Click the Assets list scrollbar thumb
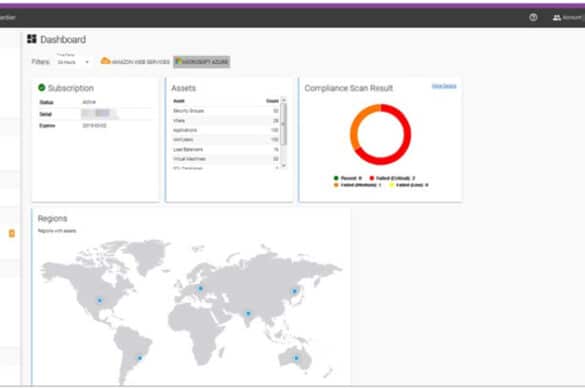The width and height of the screenshot is (585, 390). tap(284, 124)
